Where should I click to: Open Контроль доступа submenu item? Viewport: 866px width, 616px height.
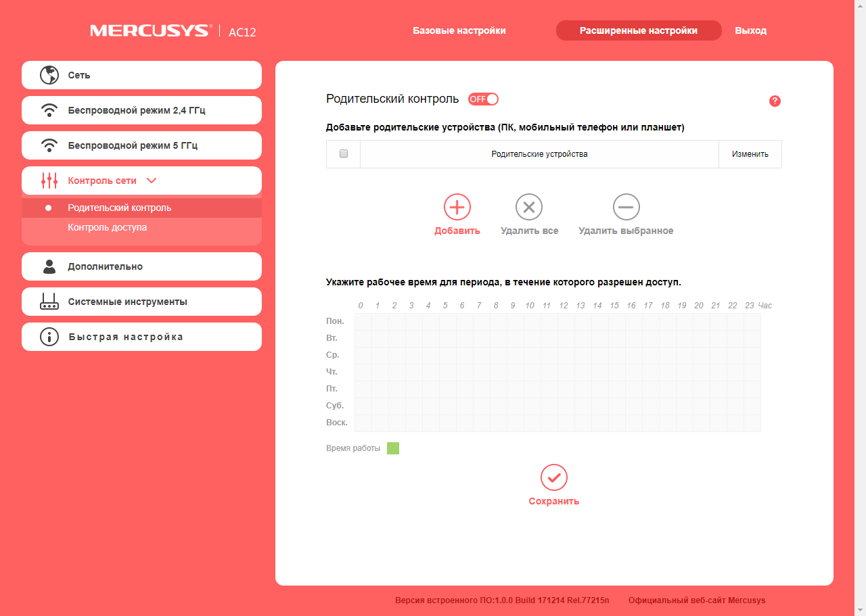[108, 227]
